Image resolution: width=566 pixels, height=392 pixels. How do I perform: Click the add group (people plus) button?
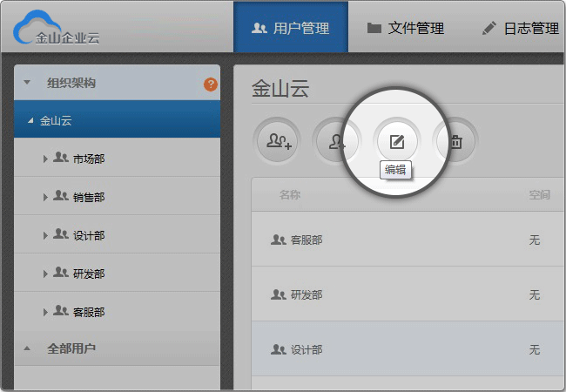pyautogui.click(x=279, y=141)
